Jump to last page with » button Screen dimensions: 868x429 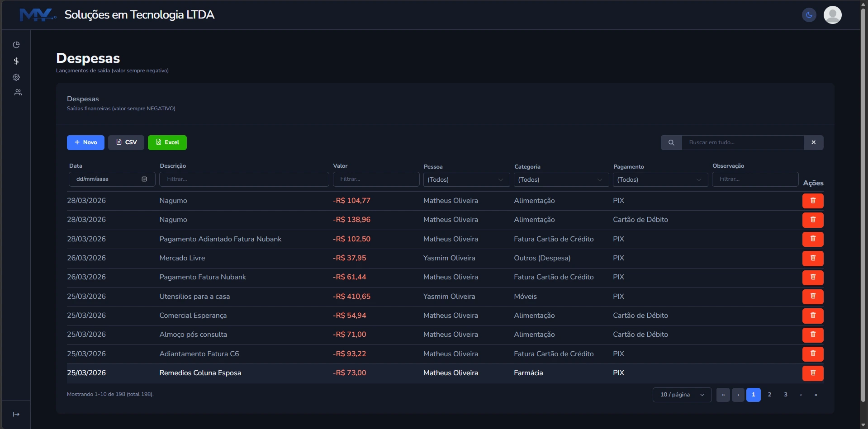tap(816, 395)
